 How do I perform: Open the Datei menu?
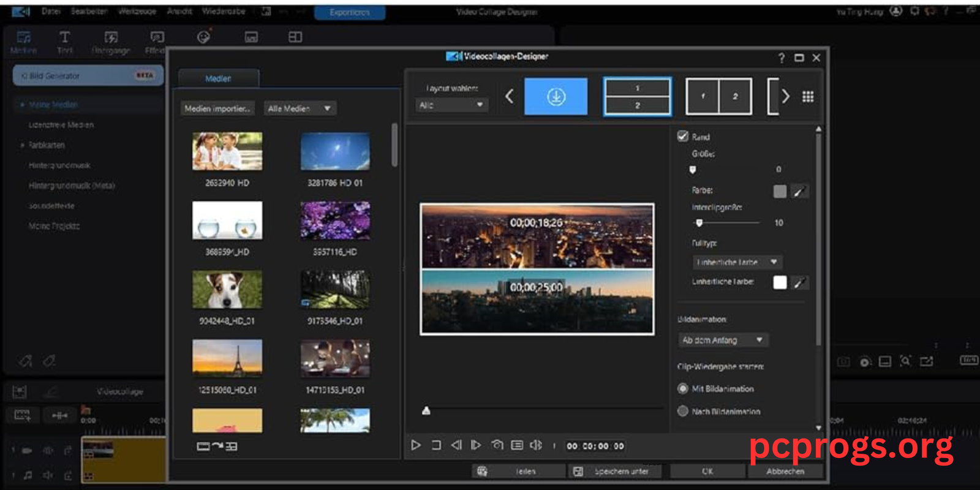coord(51,12)
